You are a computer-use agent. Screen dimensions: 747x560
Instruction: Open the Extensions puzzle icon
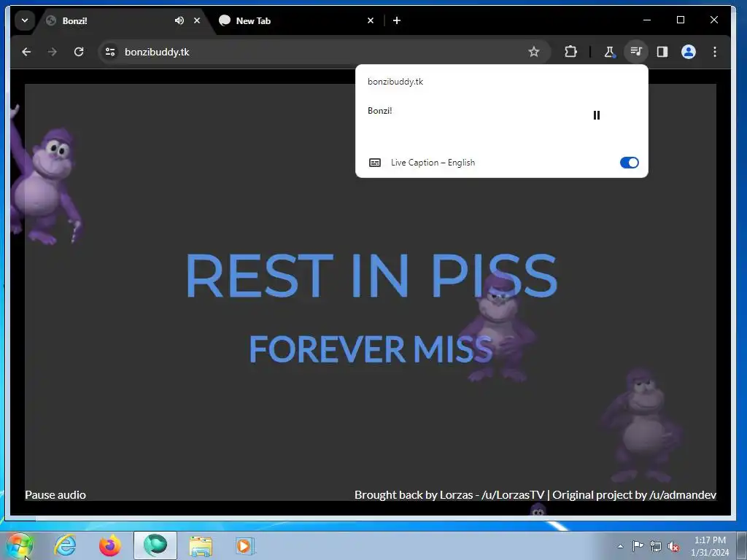pos(570,52)
